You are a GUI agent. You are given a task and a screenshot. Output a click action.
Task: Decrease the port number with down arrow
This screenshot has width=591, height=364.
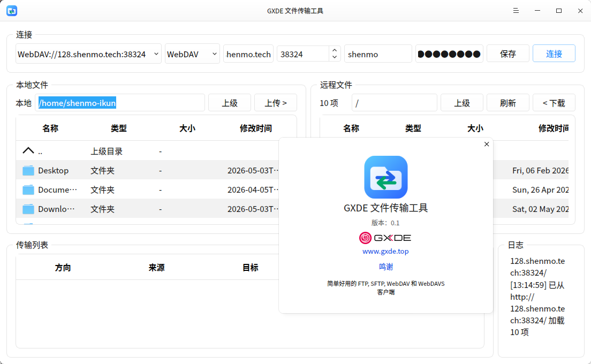click(x=335, y=57)
